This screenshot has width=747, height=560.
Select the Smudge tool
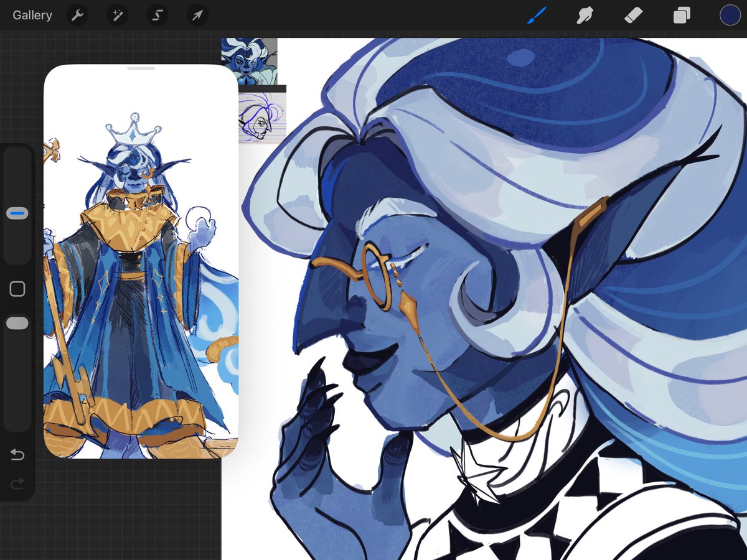pos(585,16)
